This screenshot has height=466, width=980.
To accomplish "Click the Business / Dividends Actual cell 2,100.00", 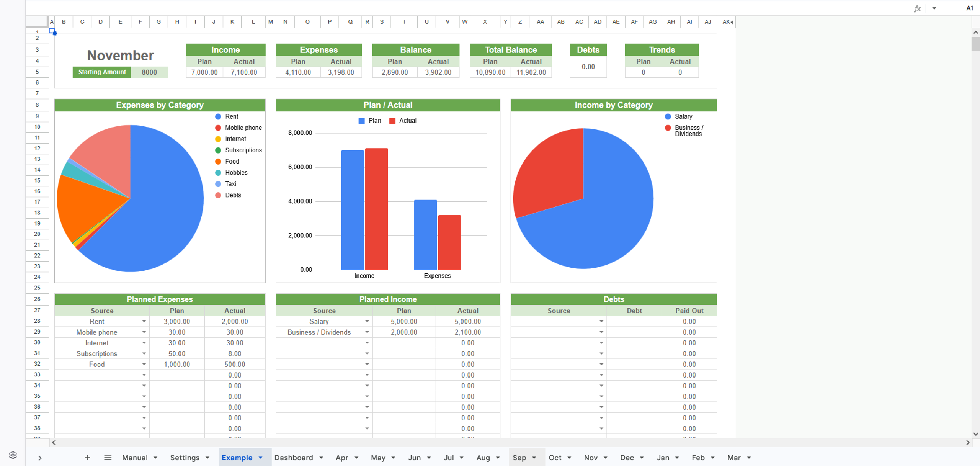I will coord(468,332).
